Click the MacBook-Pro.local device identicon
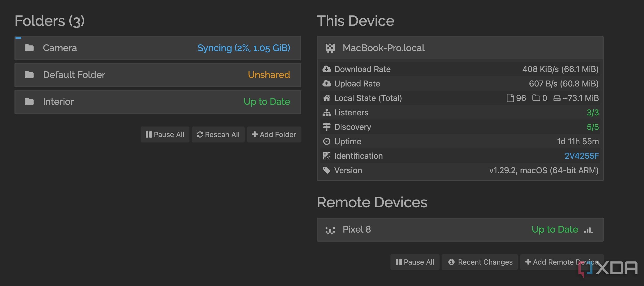Image resolution: width=644 pixels, height=286 pixels. click(330, 48)
